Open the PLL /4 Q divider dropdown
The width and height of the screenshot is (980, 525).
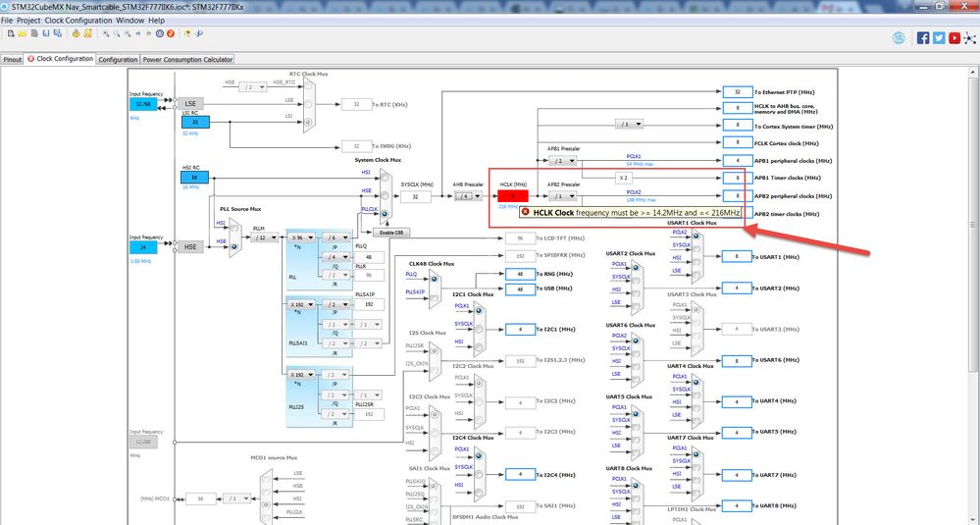tap(335, 257)
